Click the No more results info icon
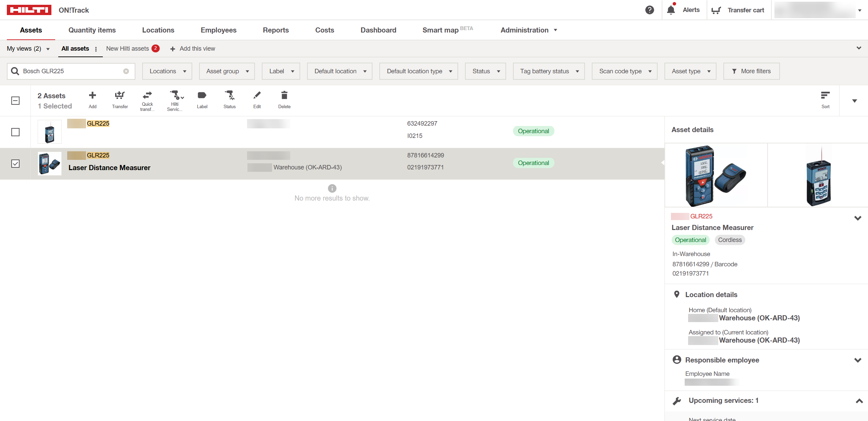868x421 pixels. (332, 188)
